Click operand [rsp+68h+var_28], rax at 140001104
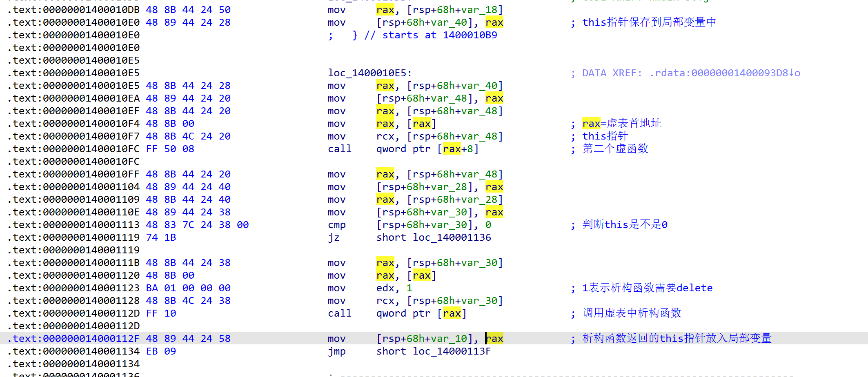Viewport: 868px width, 377px height. (440, 186)
